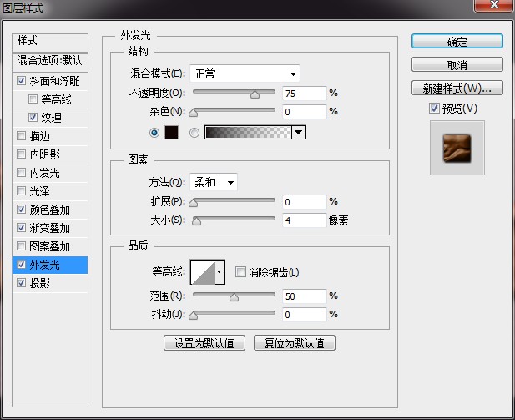
Task: Enable the 图案叠加 checkbox
Action: [22, 245]
